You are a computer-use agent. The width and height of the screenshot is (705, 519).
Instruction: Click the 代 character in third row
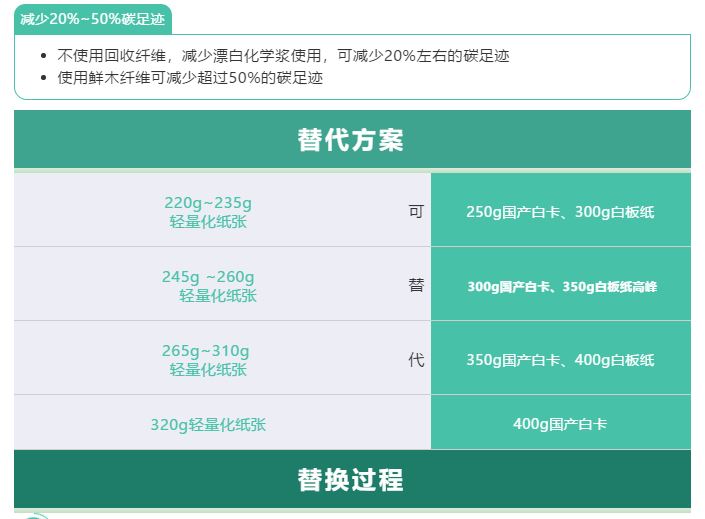(x=416, y=359)
